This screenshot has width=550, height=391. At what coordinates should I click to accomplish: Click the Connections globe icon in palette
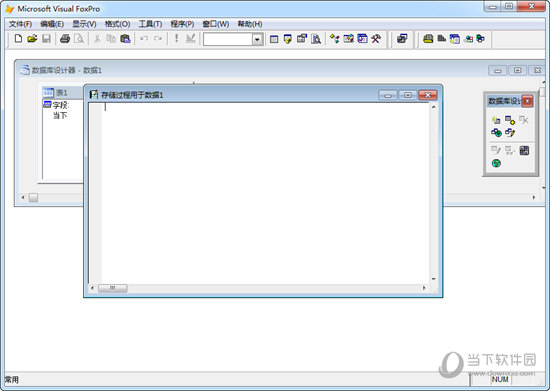[x=496, y=163]
